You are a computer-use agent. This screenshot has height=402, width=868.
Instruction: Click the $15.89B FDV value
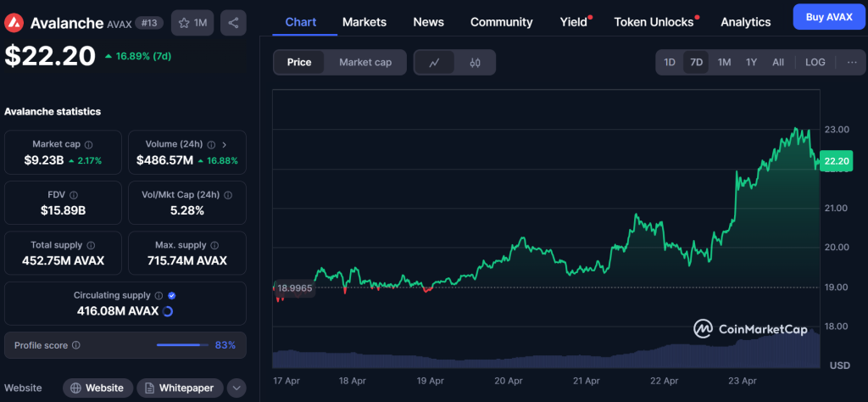pyautogui.click(x=63, y=210)
